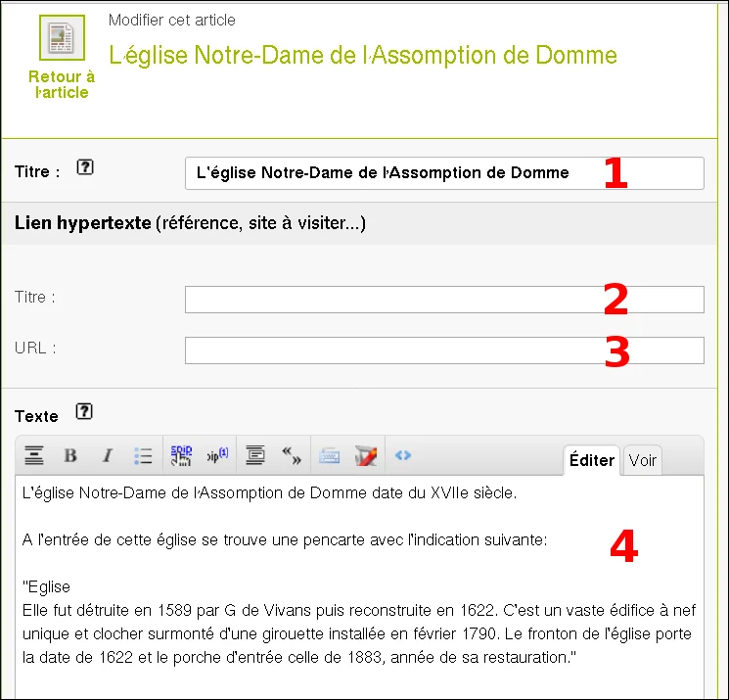Viewport: 729px width, 700px height.
Task: Click the intertitle (heading) toolbar icon
Action: coord(34,455)
